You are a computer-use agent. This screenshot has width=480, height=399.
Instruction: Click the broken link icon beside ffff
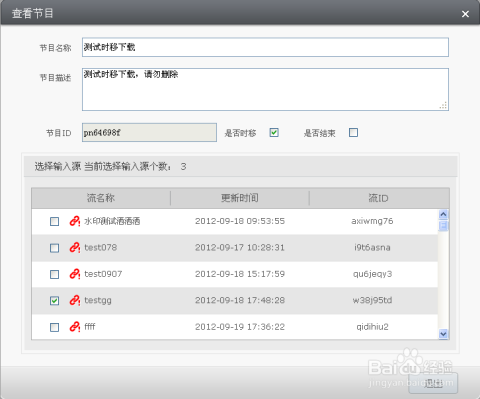75,327
